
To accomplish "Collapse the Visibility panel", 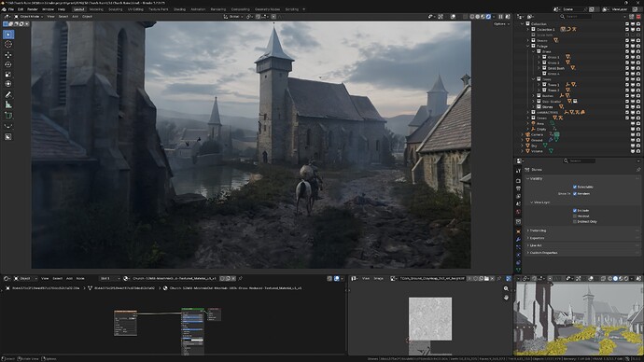I will (528, 178).
